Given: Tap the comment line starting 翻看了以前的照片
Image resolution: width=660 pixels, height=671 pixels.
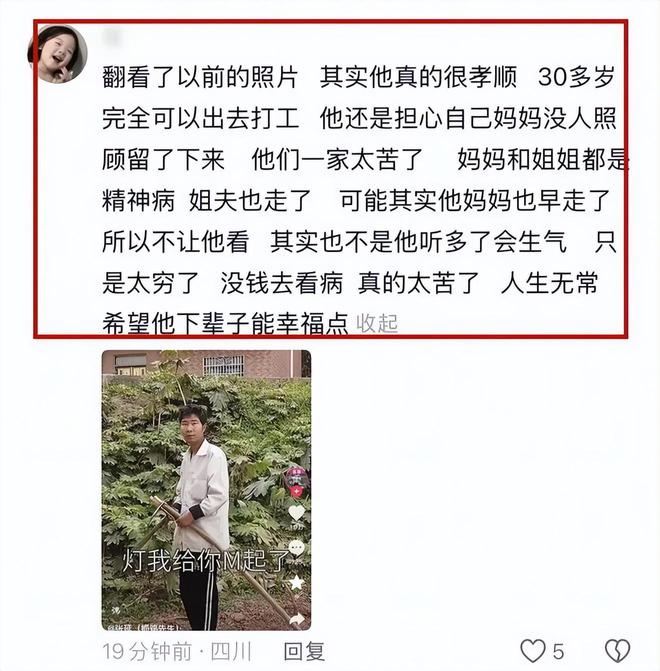Looking at the screenshot, I should coord(359,77).
